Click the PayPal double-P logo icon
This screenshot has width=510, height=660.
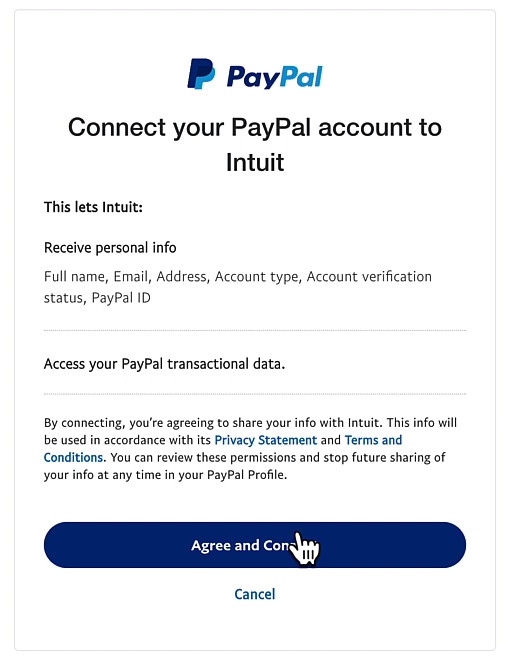pos(201,74)
